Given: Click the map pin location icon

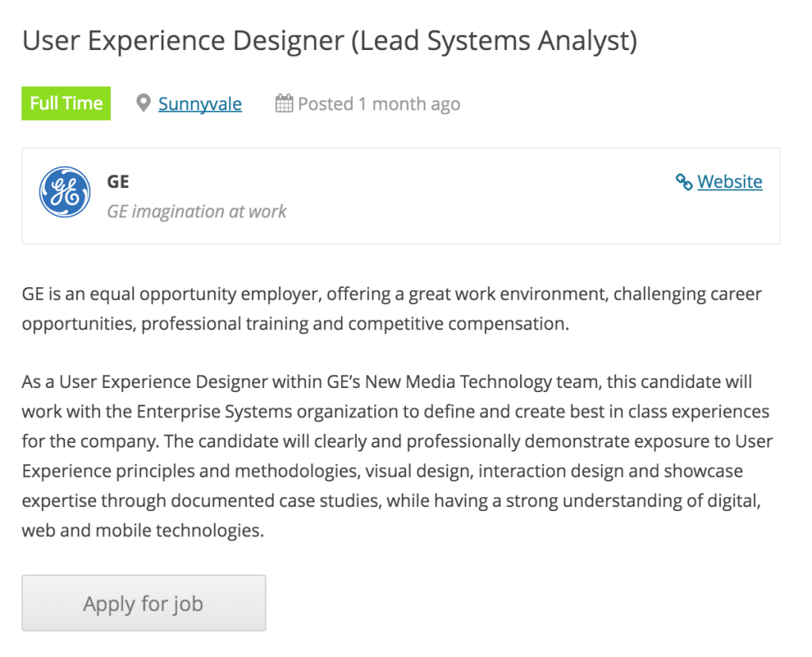Looking at the screenshot, I should tap(144, 104).
